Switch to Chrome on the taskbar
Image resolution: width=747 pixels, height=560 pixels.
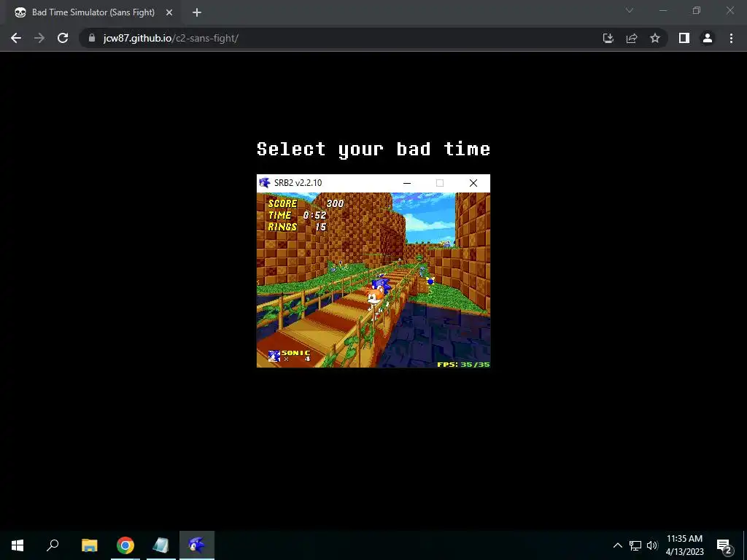(125, 545)
